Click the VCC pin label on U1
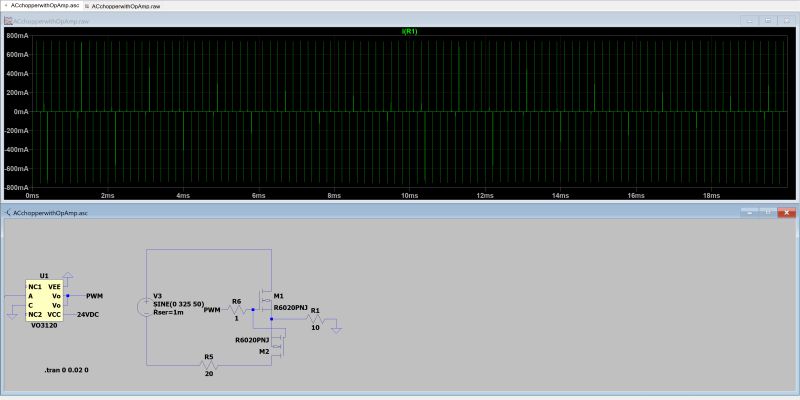The width and height of the screenshot is (800, 400). click(54, 314)
